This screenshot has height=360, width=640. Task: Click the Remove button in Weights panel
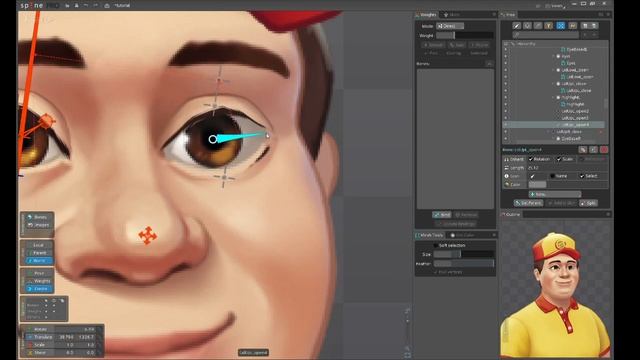[466, 215]
